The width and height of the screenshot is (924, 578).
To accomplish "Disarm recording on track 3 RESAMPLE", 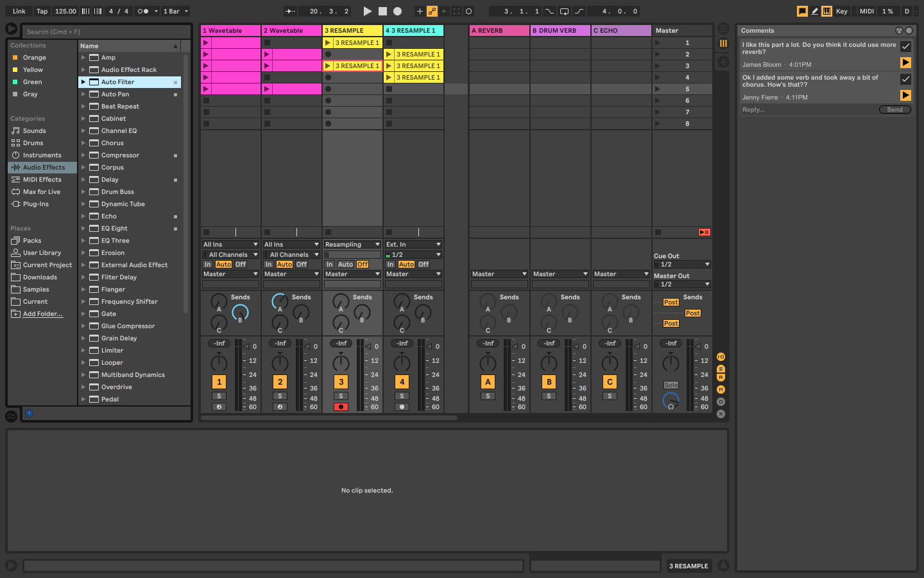I will point(341,407).
